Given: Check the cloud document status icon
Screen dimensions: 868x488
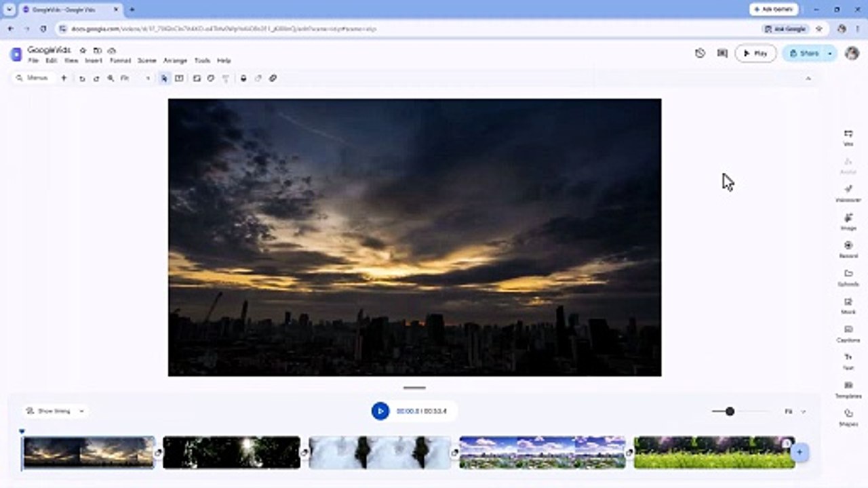Looking at the screenshot, I should [x=112, y=51].
